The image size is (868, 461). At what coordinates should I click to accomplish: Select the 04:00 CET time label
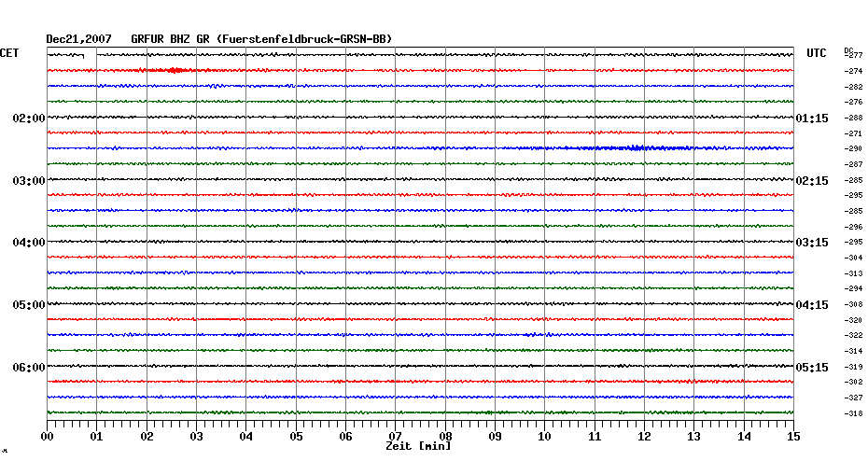tap(29, 243)
